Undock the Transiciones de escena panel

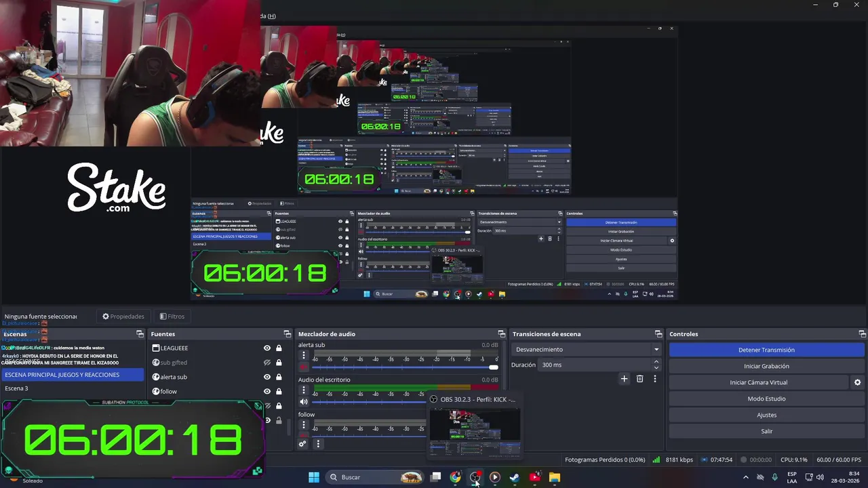pyautogui.click(x=658, y=334)
